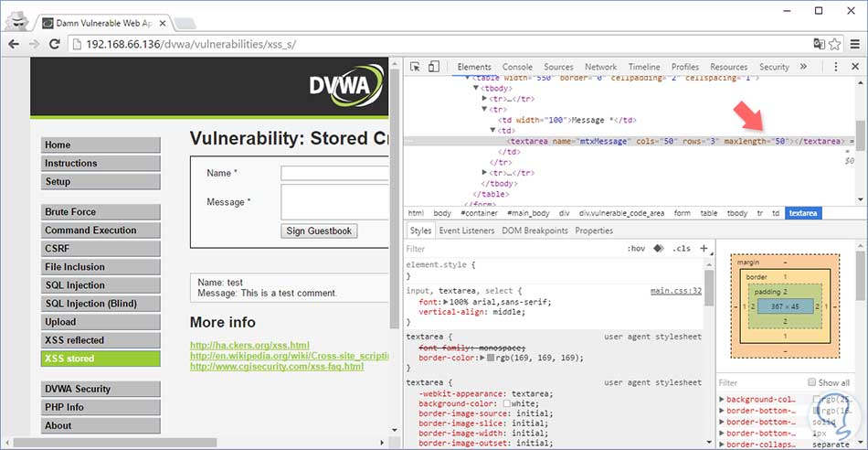This screenshot has height=450, width=868.
Task: Switch to the Sources tab
Action: click(x=558, y=67)
